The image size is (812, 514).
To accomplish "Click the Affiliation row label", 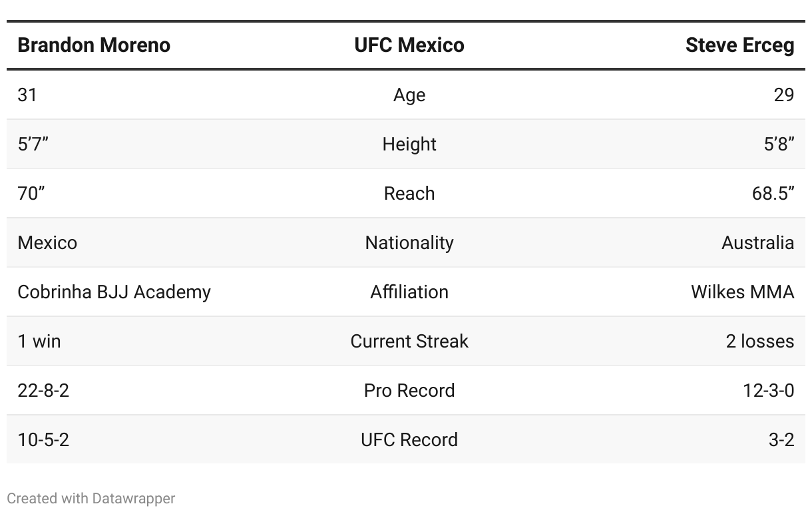I will (409, 292).
